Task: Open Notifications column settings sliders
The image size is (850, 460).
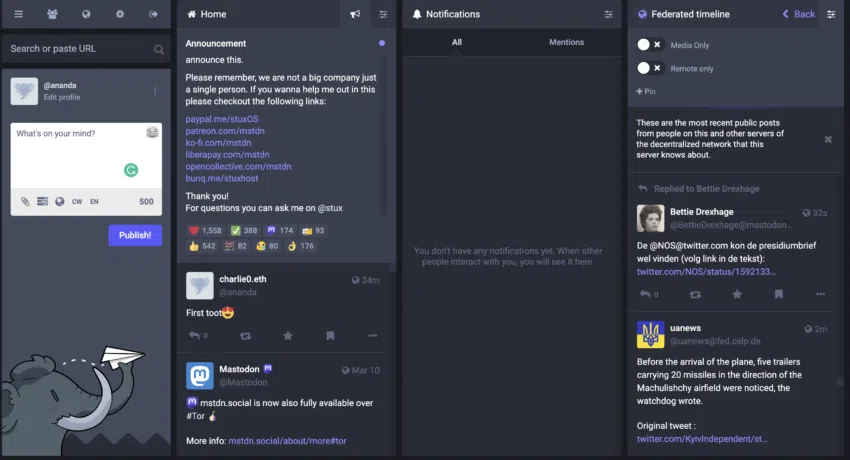Action: coord(608,14)
